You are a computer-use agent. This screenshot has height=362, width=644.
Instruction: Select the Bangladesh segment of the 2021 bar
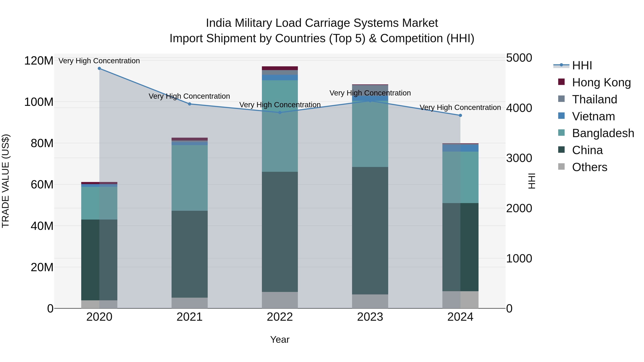[x=189, y=178]
